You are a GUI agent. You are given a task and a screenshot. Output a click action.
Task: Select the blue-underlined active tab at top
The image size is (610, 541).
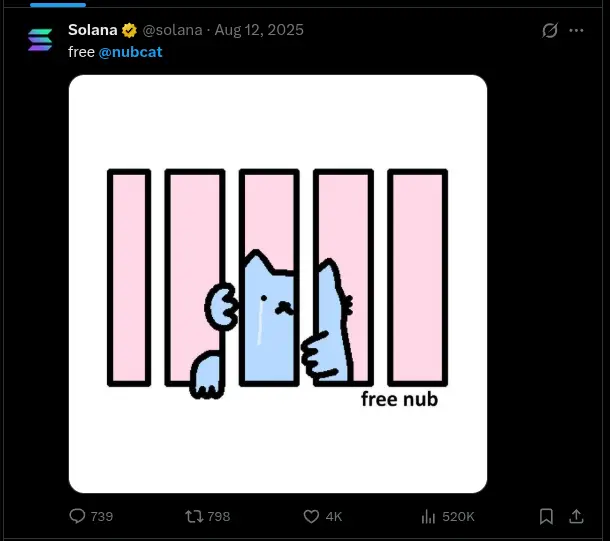point(58,5)
